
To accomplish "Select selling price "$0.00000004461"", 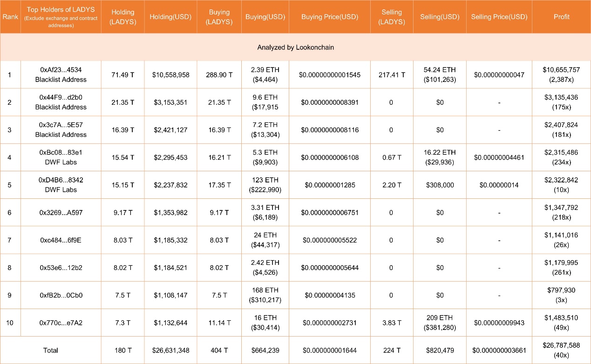I will tap(499, 157).
